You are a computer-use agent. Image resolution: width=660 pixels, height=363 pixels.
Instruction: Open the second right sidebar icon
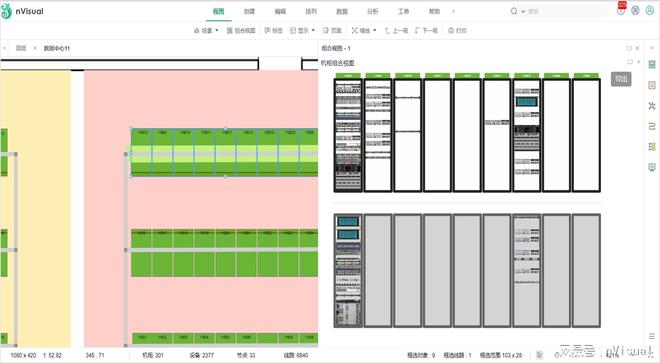coord(652,85)
